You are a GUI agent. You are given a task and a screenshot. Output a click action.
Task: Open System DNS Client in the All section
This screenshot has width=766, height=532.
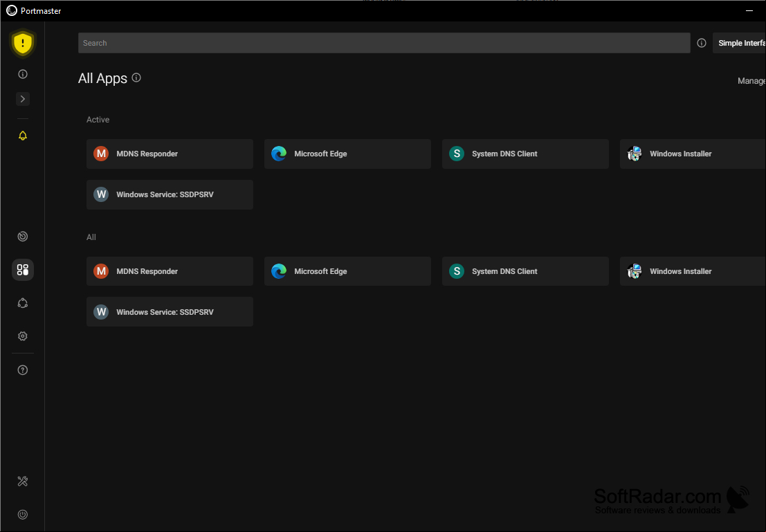pos(526,271)
